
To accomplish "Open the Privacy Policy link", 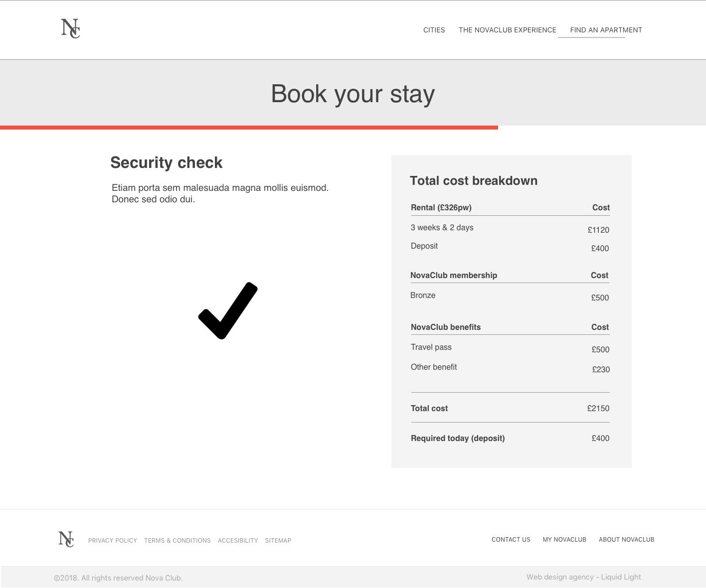I will 113,541.
